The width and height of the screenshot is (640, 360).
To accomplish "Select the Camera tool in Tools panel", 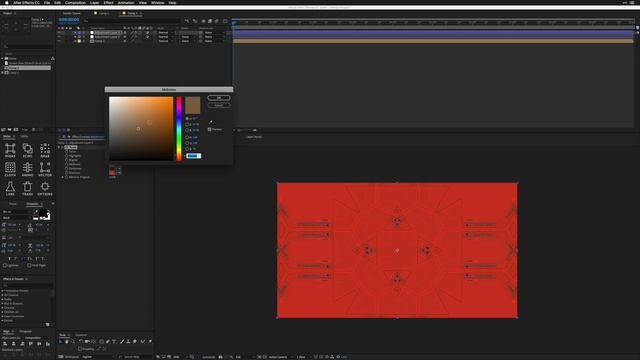I will click(87, 342).
